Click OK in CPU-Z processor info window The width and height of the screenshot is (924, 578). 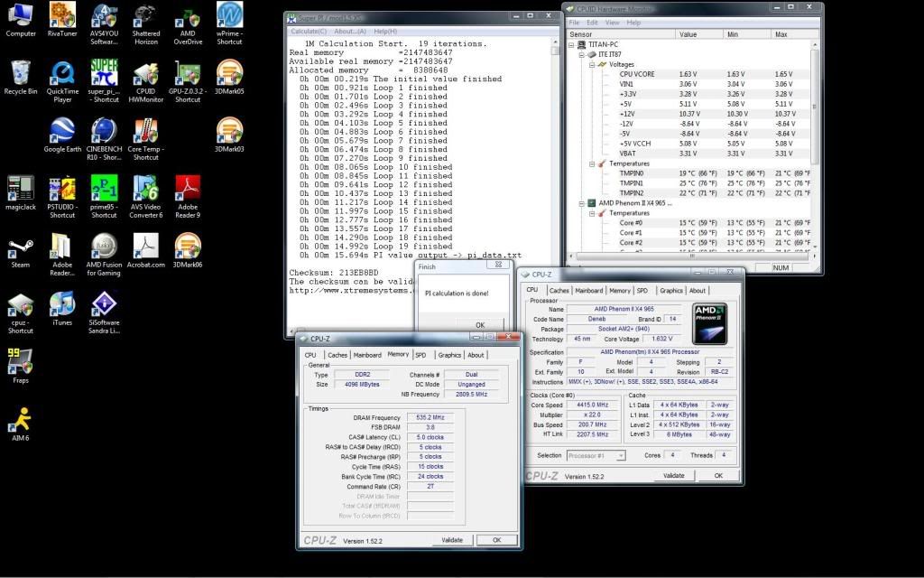[718, 475]
